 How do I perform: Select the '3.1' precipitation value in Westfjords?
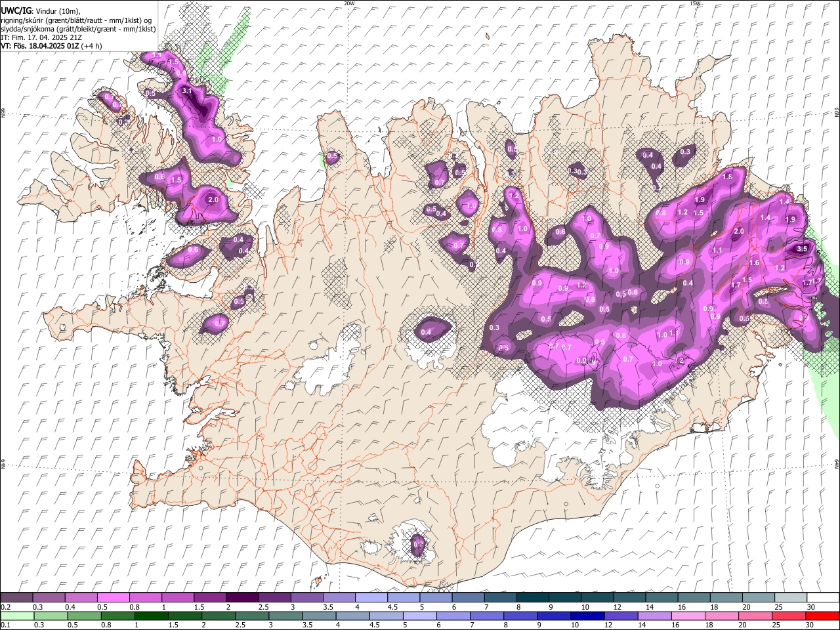point(186,91)
